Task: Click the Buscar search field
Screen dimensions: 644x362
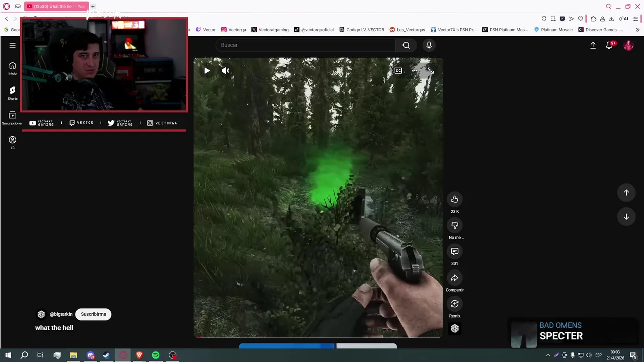Action: 306,45
